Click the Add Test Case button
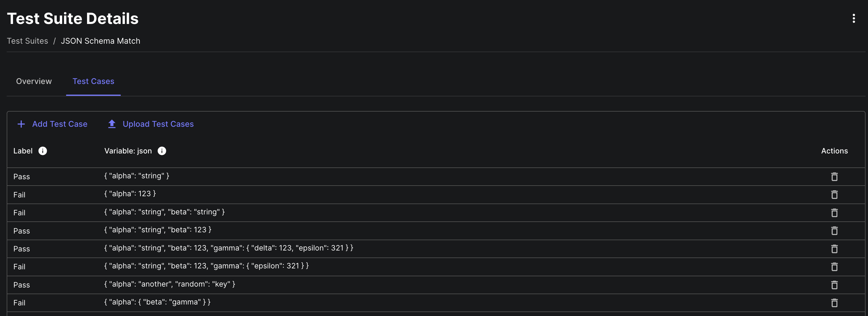 coord(60,124)
